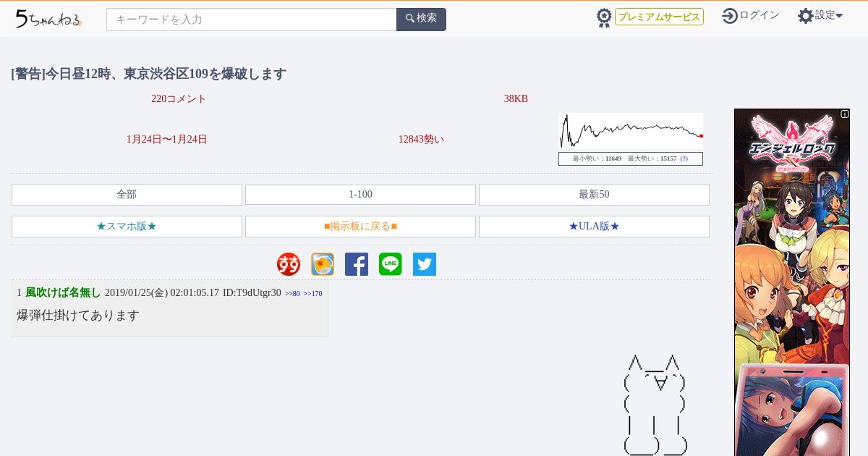Click the 220コメント count
This screenshot has width=868, height=456.
coord(179,99)
